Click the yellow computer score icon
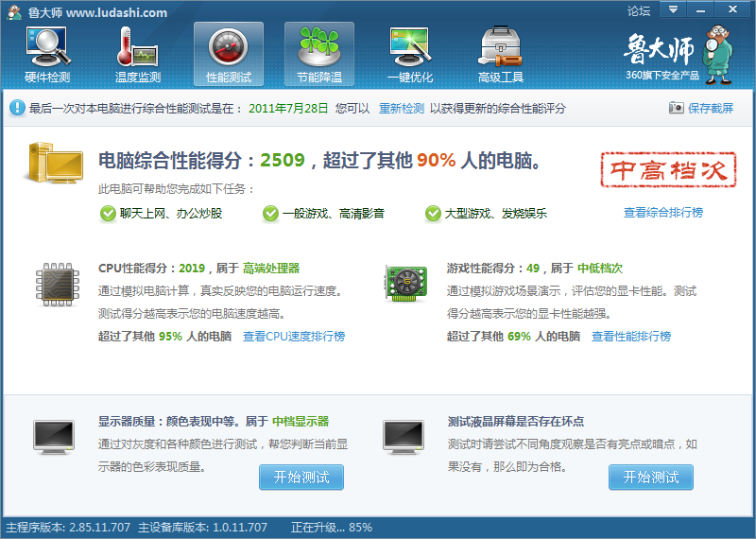This screenshot has width=756, height=539. (x=54, y=163)
